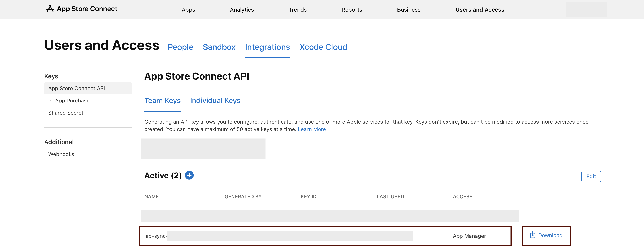Click Webhooks under Additional
The height and width of the screenshot is (249, 644).
61,154
